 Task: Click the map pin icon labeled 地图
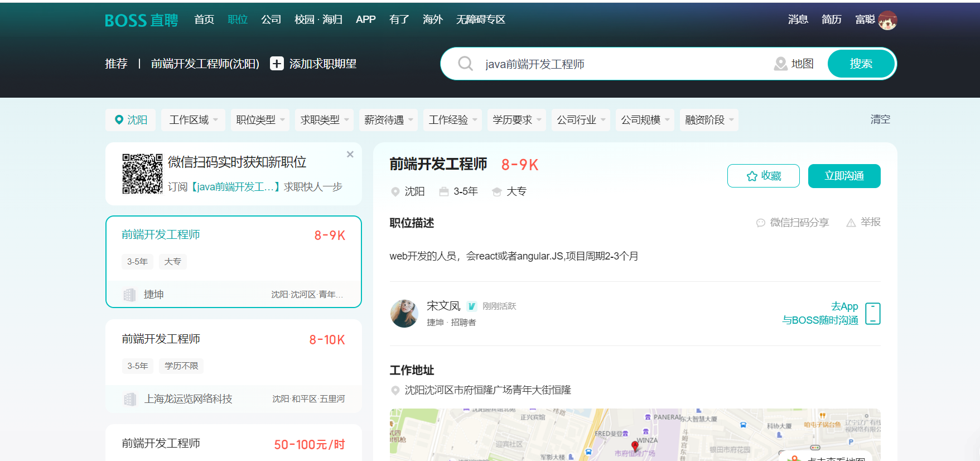click(x=780, y=64)
